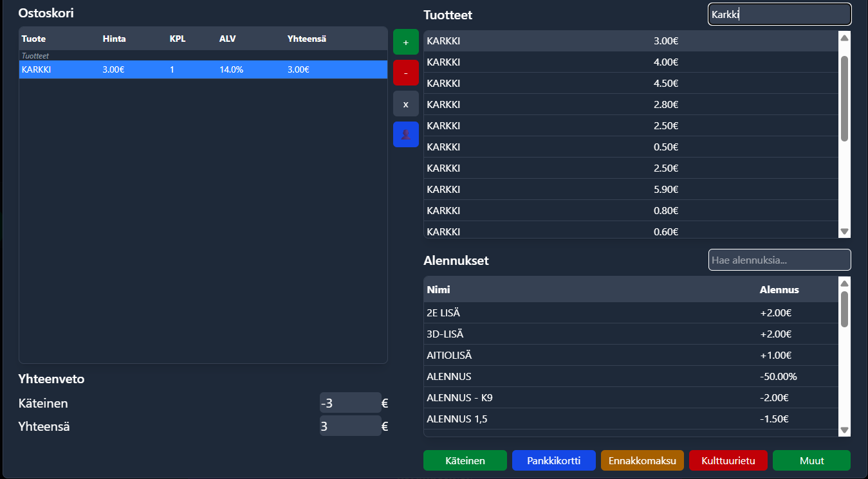Viewport: 868px width, 479px height.
Task: Select the KARKKI row in Ostoskori
Action: coord(203,69)
